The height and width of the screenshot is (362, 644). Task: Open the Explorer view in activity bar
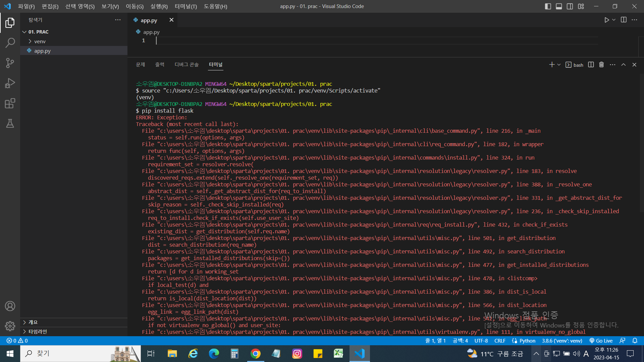10,23
